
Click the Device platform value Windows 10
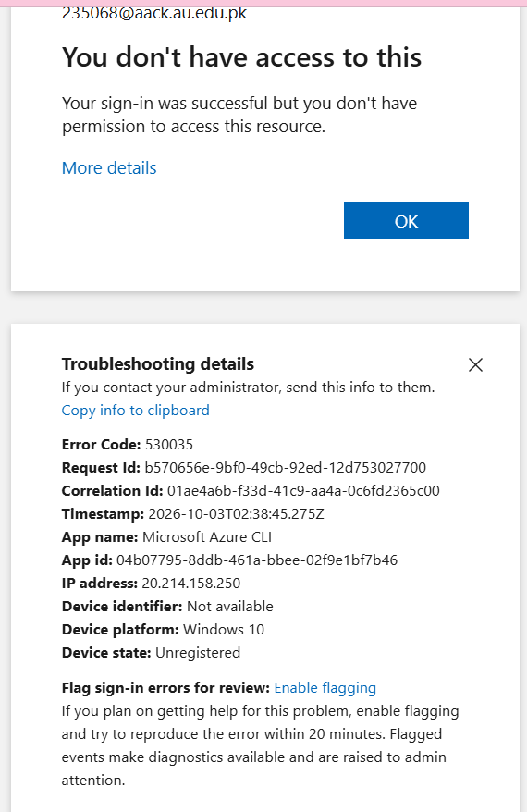pos(224,629)
